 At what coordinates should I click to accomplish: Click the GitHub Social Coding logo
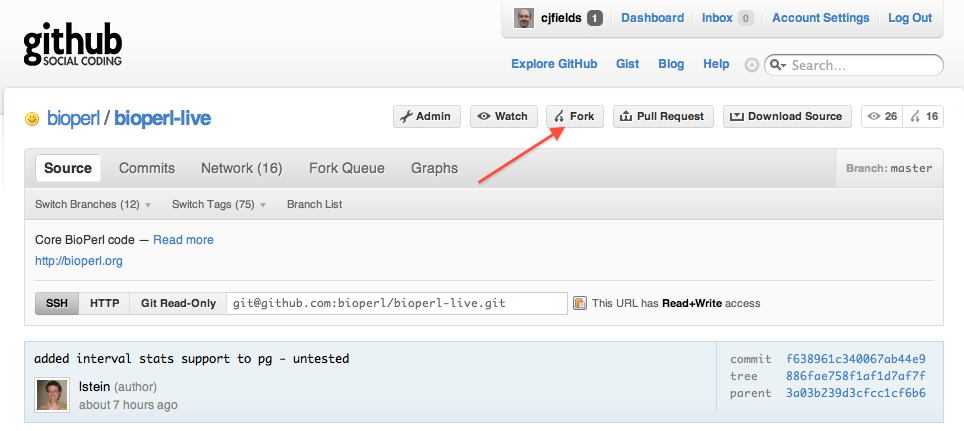pos(73,44)
